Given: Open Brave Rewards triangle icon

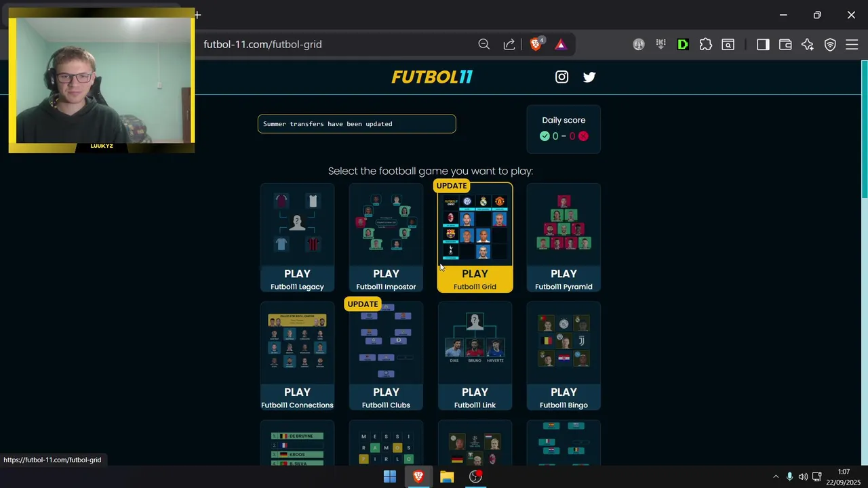Looking at the screenshot, I should 561,44.
